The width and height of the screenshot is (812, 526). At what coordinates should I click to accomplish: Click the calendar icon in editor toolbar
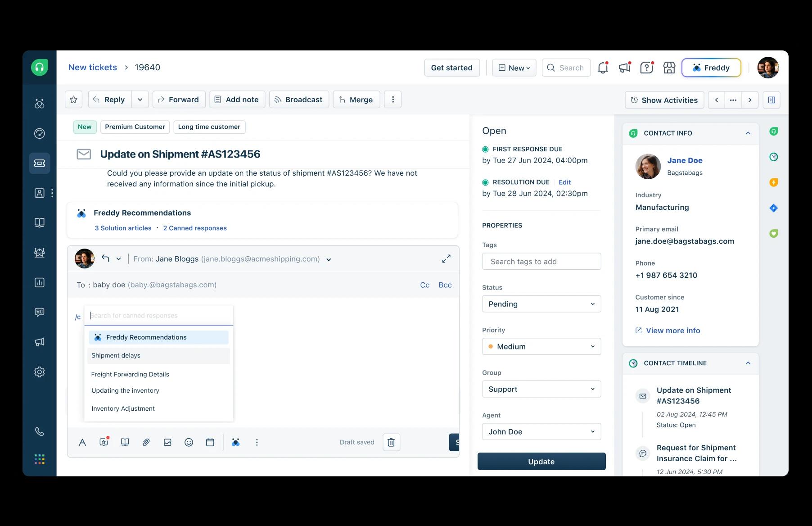tap(210, 442)
